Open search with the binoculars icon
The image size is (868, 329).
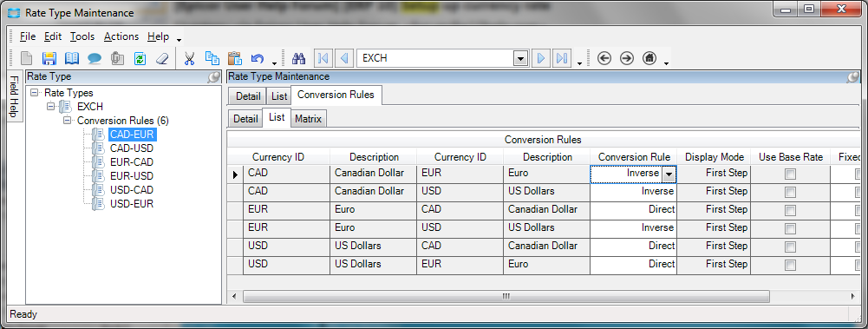(x=299, y=58)
